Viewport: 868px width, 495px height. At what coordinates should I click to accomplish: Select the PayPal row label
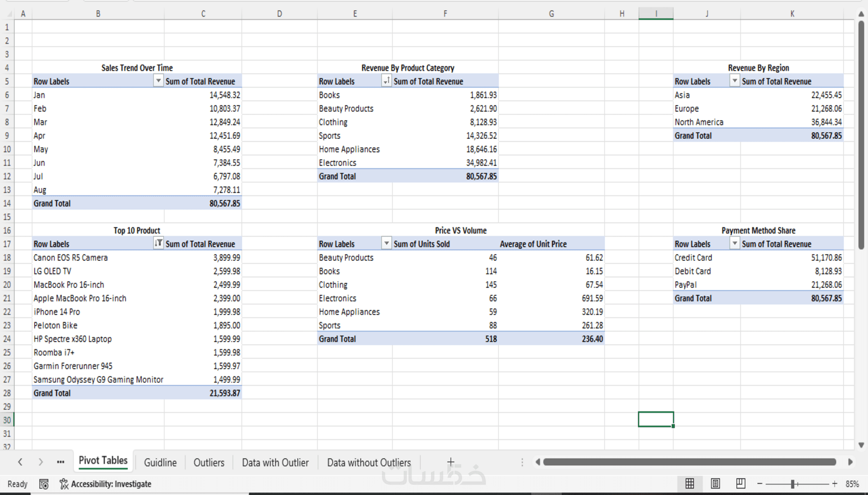pos(707,284)
